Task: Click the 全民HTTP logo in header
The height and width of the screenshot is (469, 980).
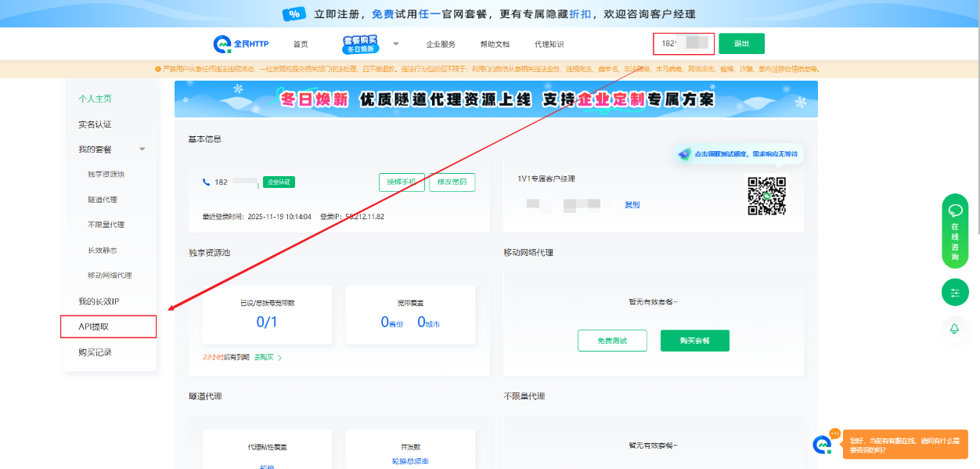Action: 241,44
